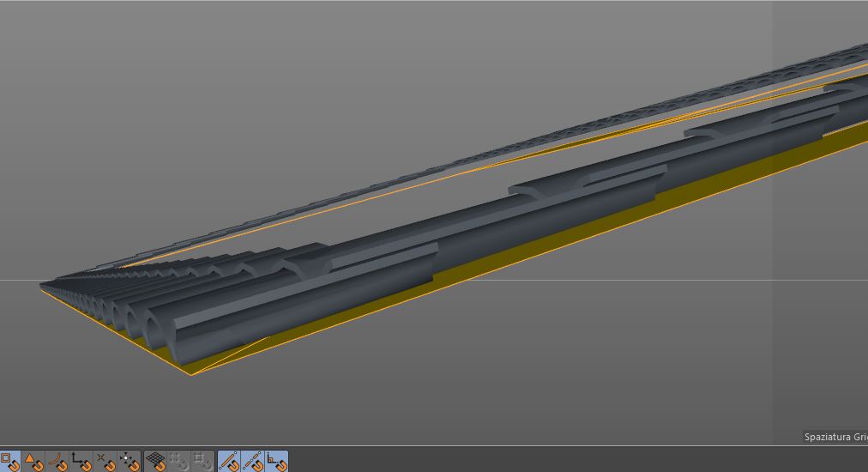Disable Guide Snap line magnet icon
This screenshot has height=472, width=868.
(x=229, y=462)
